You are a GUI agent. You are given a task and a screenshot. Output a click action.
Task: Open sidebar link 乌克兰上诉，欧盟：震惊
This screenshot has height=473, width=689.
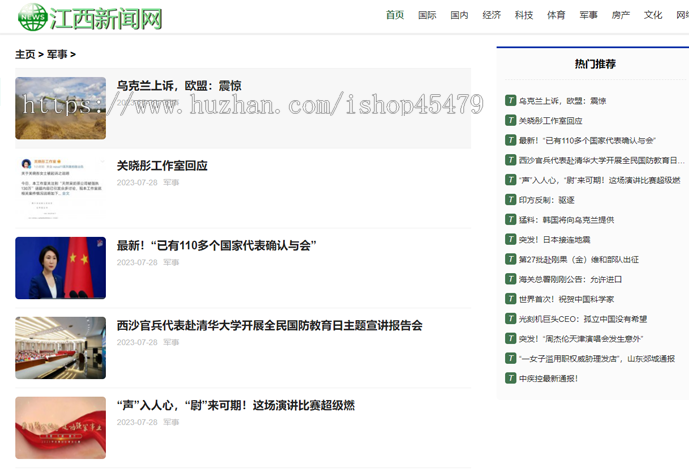coord(562,101)
